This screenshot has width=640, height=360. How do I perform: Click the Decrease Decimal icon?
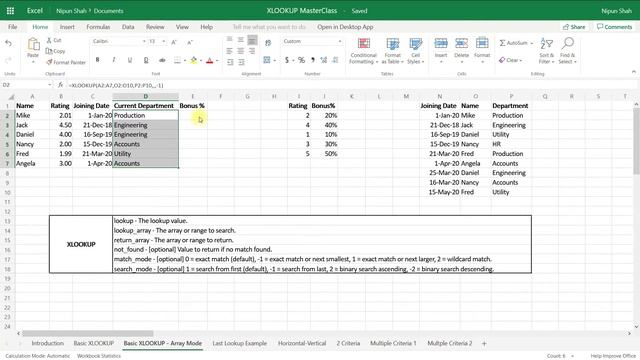tap(335, 60)
